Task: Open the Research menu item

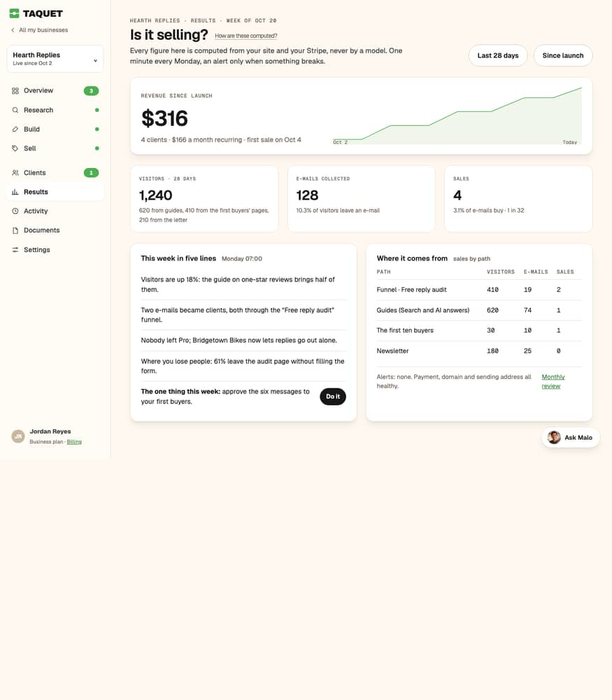Action: click(x=55, y=110)
